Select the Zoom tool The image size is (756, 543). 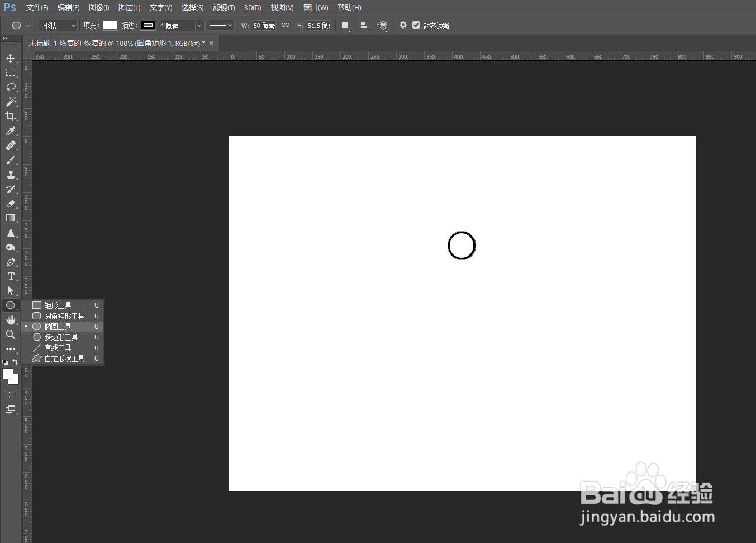10,334
